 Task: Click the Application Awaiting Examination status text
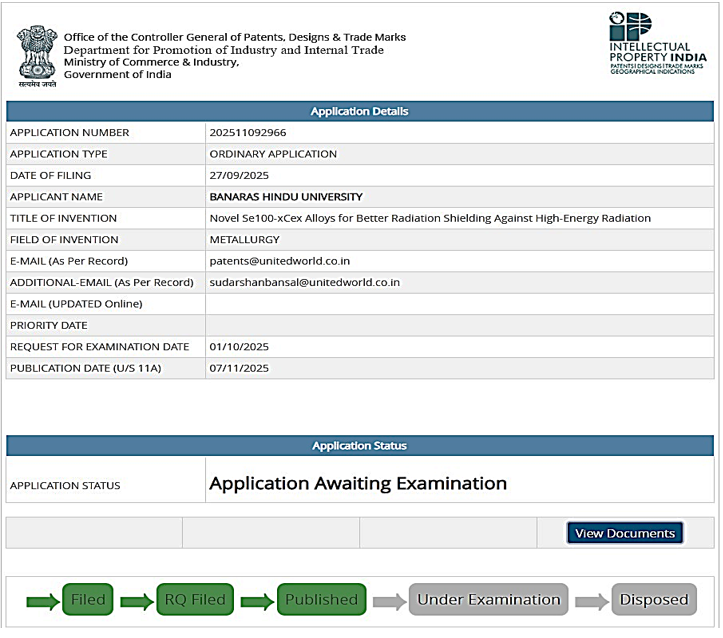[357, 484]
